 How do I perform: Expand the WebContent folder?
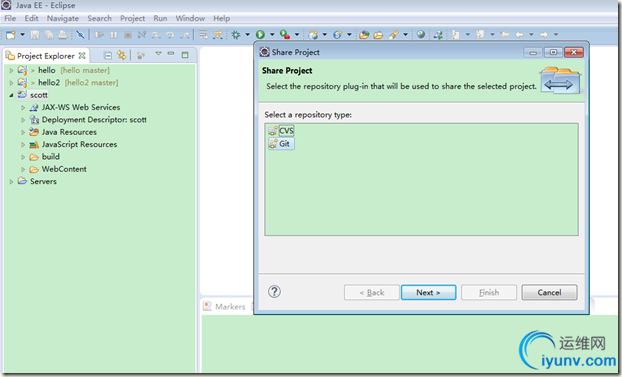(23, 169)
